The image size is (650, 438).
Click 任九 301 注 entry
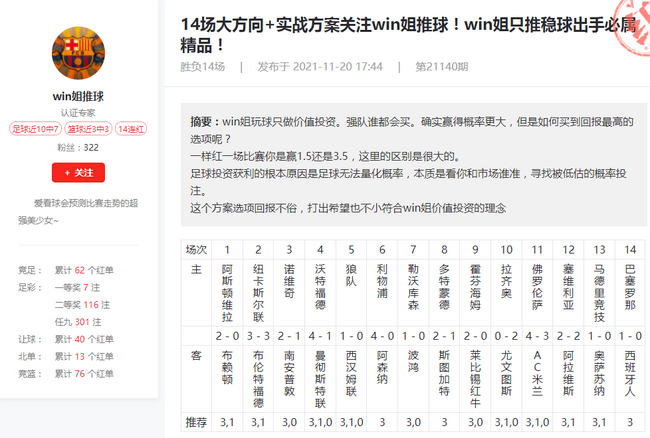pos(78,322)
